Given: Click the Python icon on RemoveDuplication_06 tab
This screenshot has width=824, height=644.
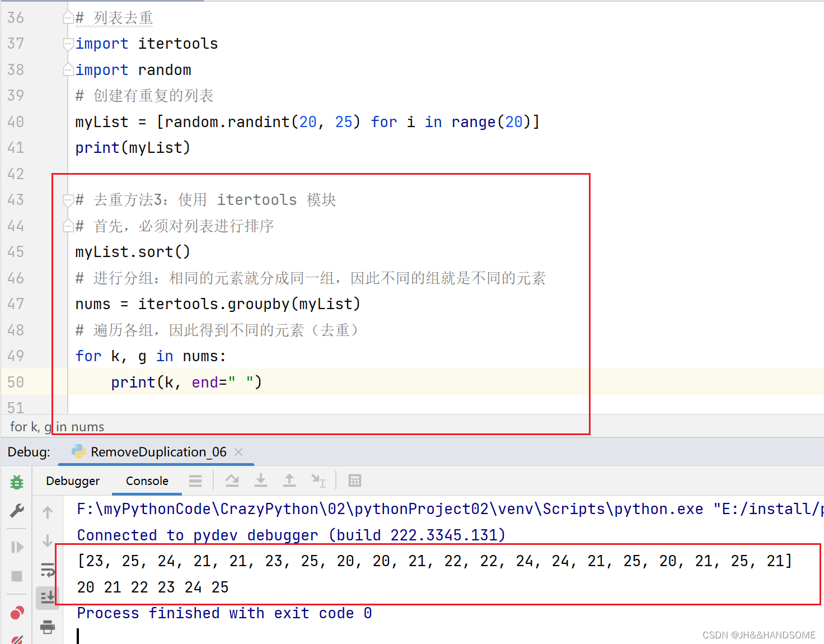Looking at the screenshot, I should tap(79, 452).
